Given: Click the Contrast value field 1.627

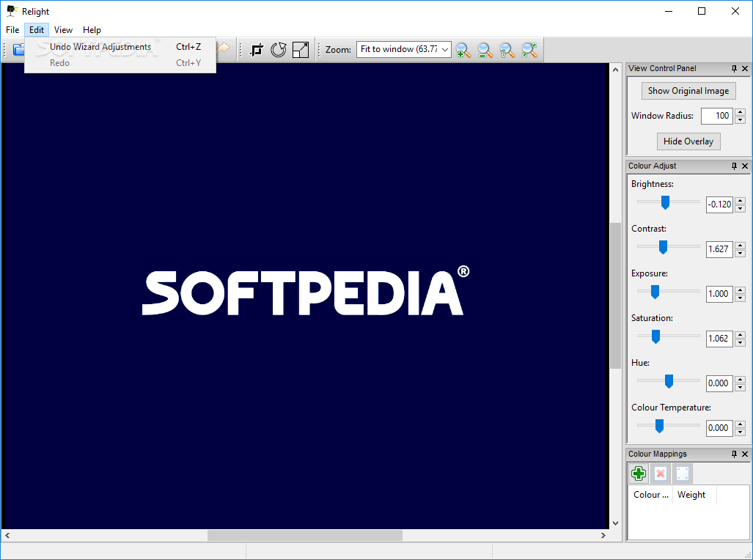Looking at the screenshot, I should 719,249.
